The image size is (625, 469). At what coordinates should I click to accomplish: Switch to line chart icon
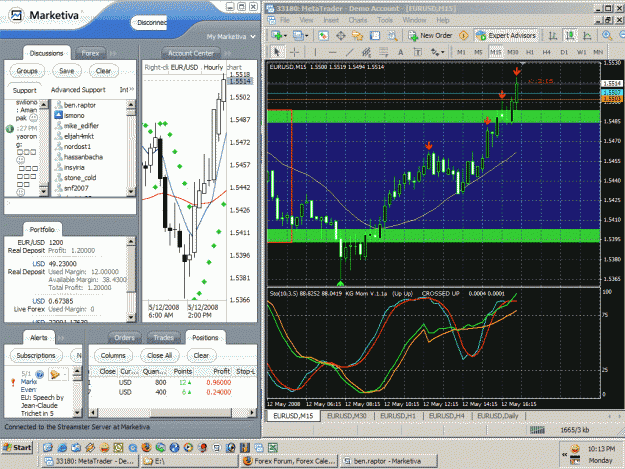coord(587,35)
